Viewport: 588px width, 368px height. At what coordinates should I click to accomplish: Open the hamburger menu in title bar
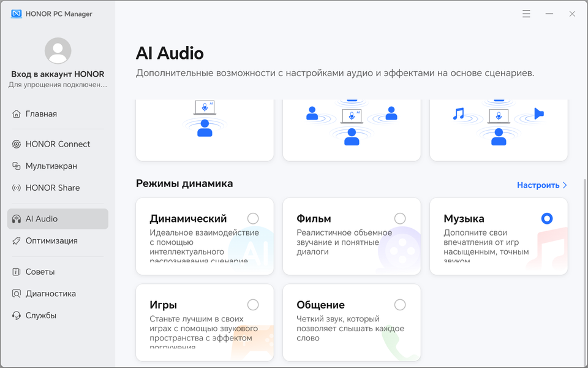point(526,14)
